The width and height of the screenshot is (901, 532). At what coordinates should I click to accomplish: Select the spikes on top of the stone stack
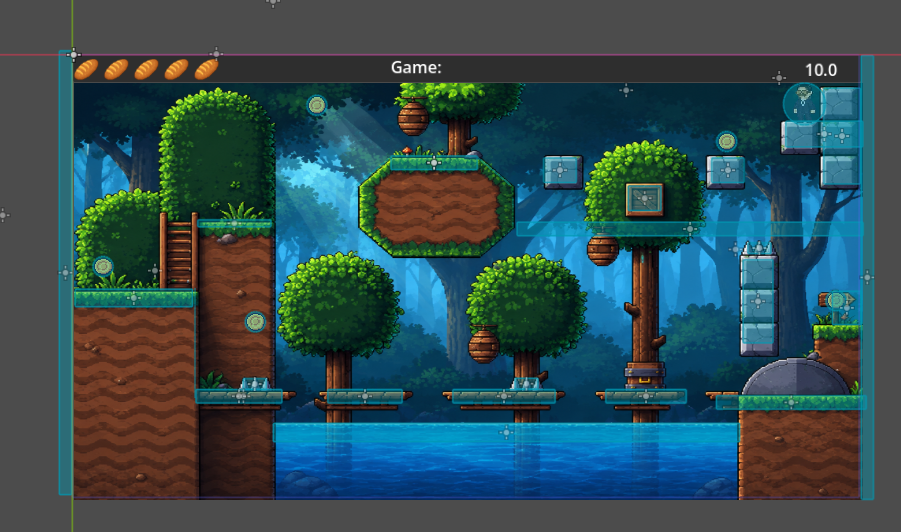(758, 248)
